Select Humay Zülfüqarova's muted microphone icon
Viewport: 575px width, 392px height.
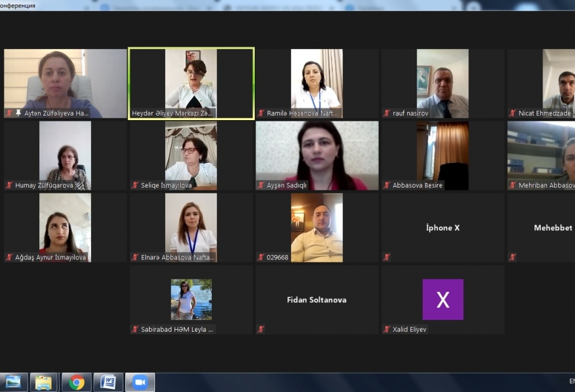coord(9,185)
